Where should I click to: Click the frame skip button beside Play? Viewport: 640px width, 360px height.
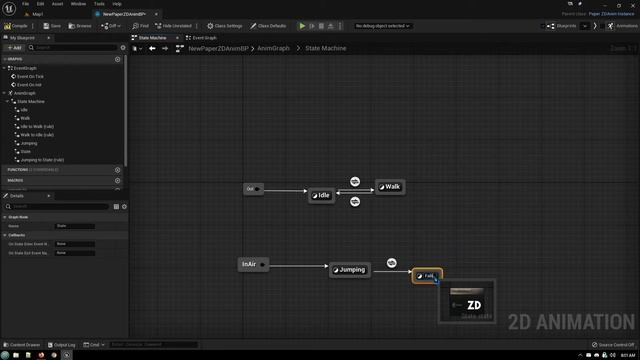(x=312, y=26)
